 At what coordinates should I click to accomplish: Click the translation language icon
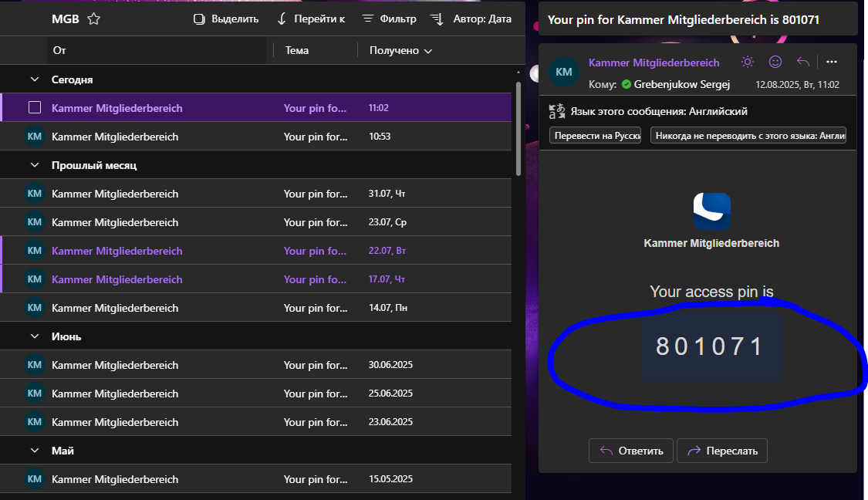pos(557,111)
